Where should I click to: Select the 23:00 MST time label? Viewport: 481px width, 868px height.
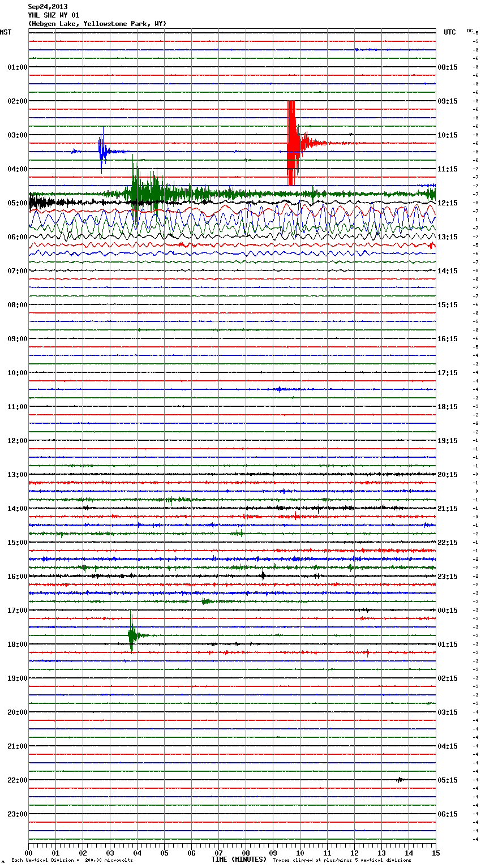18,814
